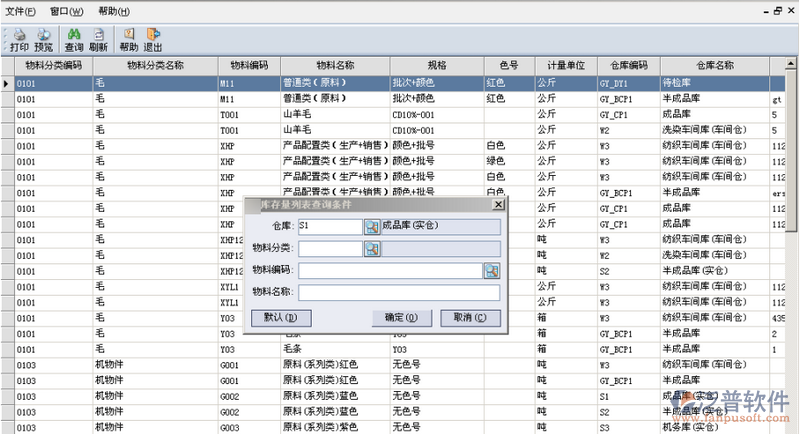Open the 帮助(H) menu in menu bar
Screen dimensions: 800x434
[114, 11]
